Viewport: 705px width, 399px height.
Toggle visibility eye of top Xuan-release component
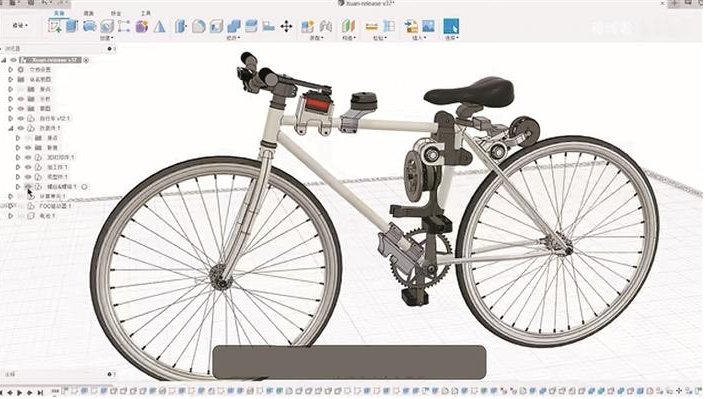point(13,60)
